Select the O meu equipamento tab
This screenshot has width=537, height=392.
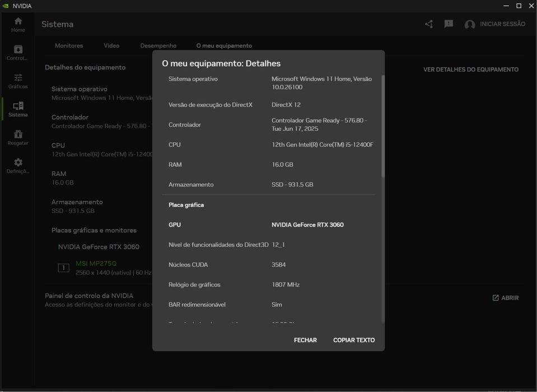pyautogui.click(x=224, y=45)
